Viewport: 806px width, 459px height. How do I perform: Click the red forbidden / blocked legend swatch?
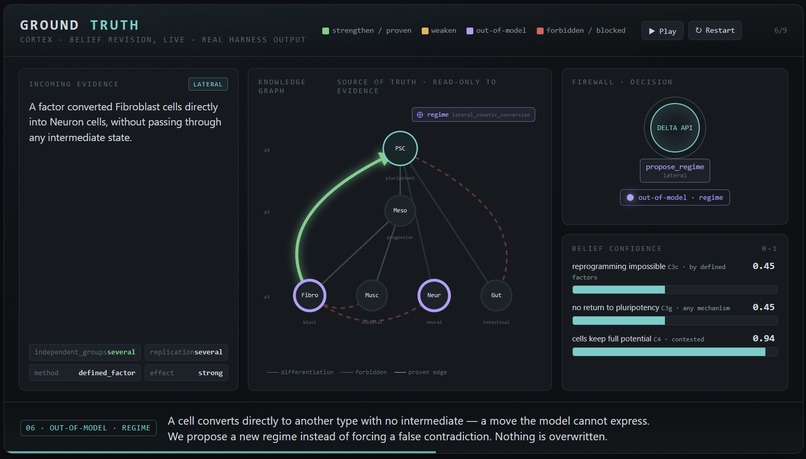point(540,31)
